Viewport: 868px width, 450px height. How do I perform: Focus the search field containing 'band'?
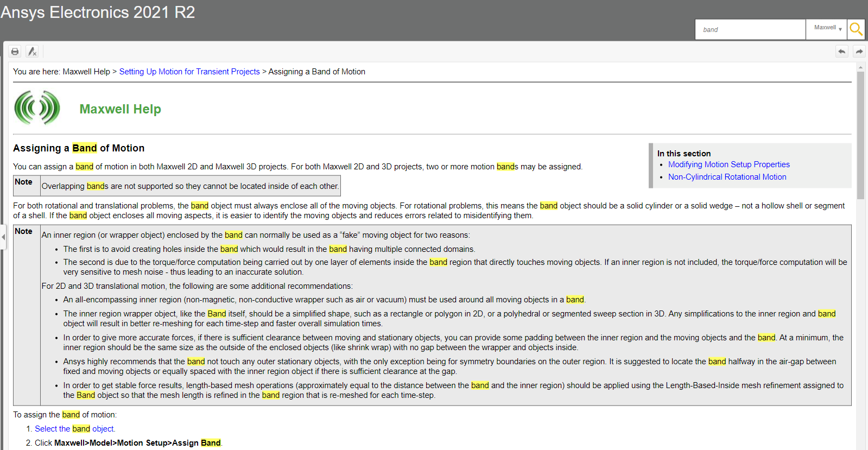[750, 29]
